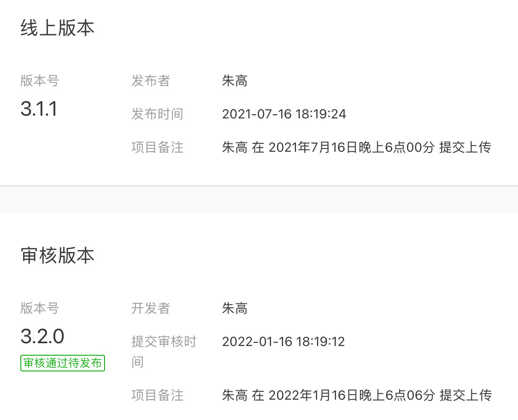The height and width of the screenshot is (420, 518).
Task: Click the gray divider between version sections
Action: coord(259,199)
